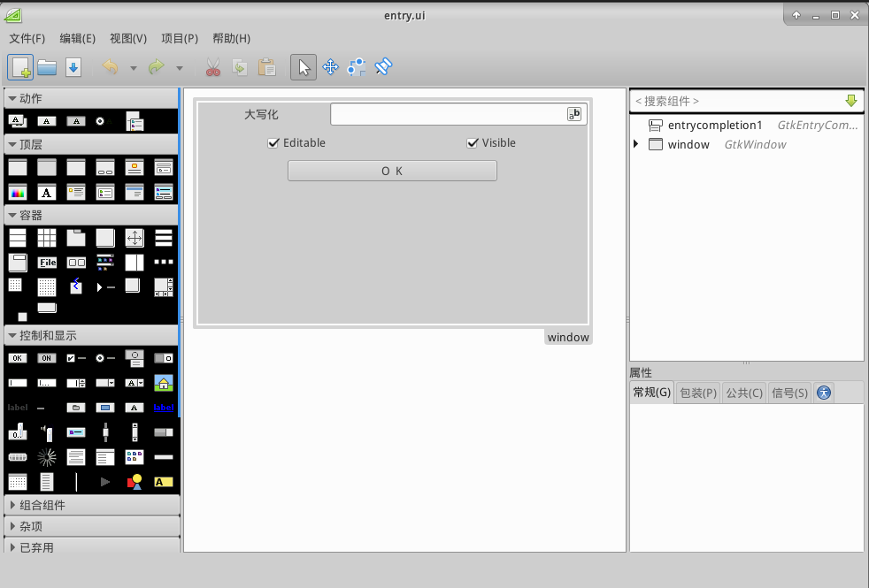
Task: Select the Check Button palette icon
Action: coord(76,358)
